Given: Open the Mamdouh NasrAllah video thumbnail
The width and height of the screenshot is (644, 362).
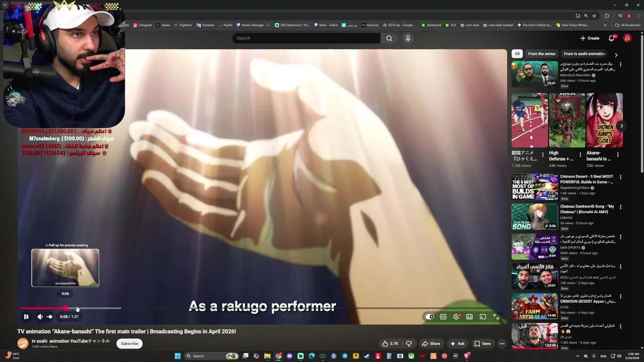Looking at the screenshot, I should [535, 74].
